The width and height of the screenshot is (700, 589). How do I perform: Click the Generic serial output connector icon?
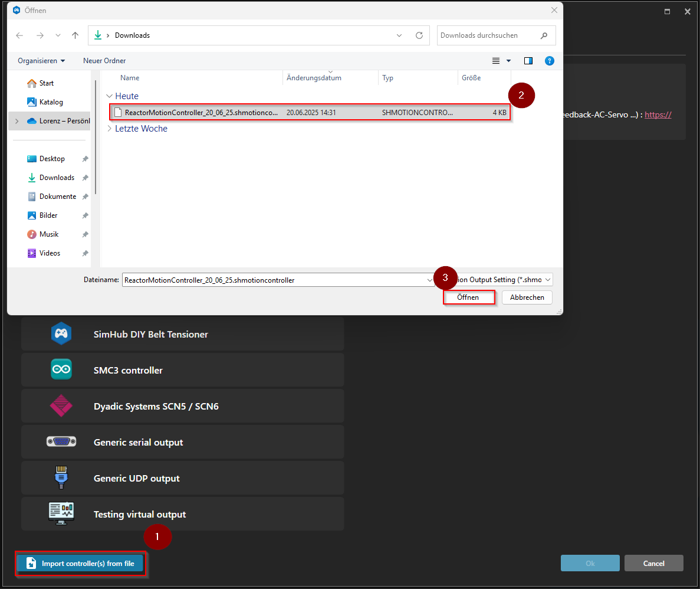(x=61, y=441)
